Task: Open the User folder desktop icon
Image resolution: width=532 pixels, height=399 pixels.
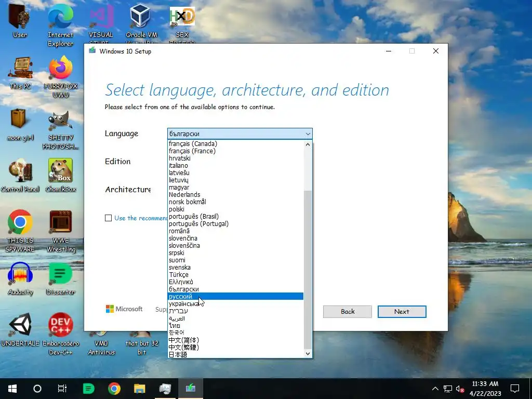Action: (x=20, y=21)
